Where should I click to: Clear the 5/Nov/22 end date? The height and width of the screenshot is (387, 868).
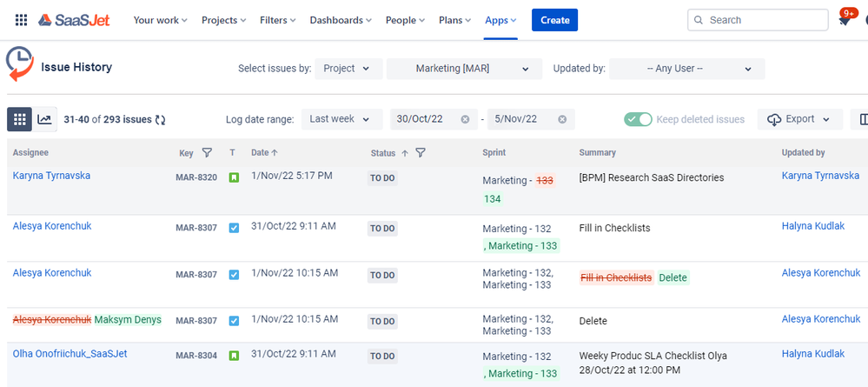pyautogui.click(x=562, y=119)
